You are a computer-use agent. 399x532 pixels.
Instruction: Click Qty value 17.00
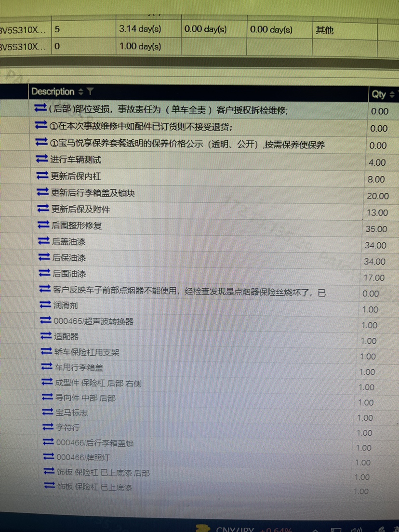pyautogui.click(x=374, y=278)
